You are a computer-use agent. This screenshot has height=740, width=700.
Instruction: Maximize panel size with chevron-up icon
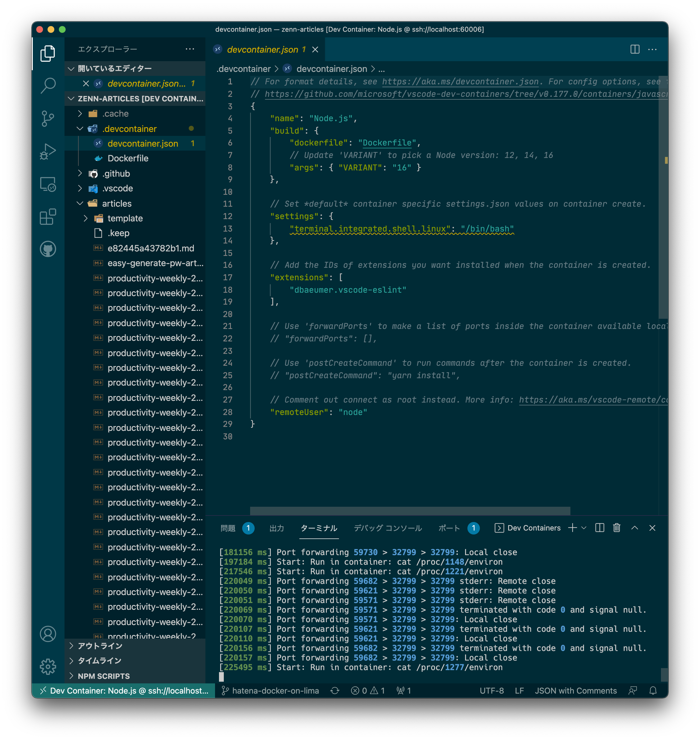(634, 528)
